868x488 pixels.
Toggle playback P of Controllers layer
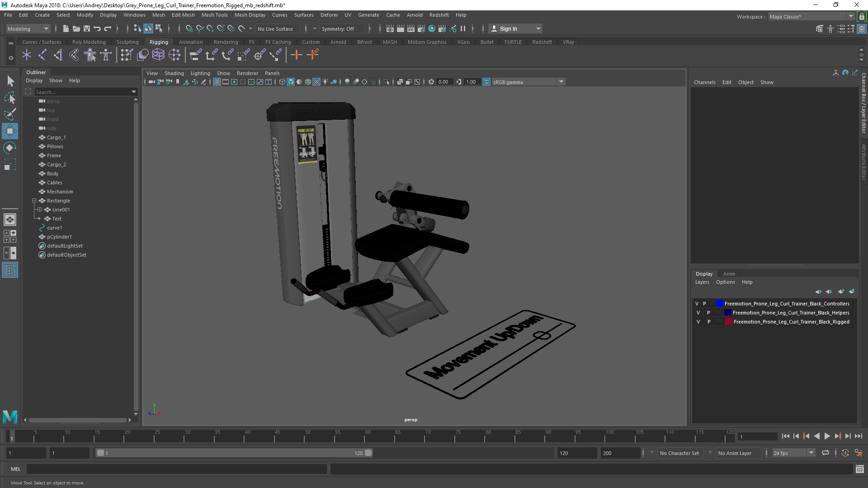coord(704,304)
